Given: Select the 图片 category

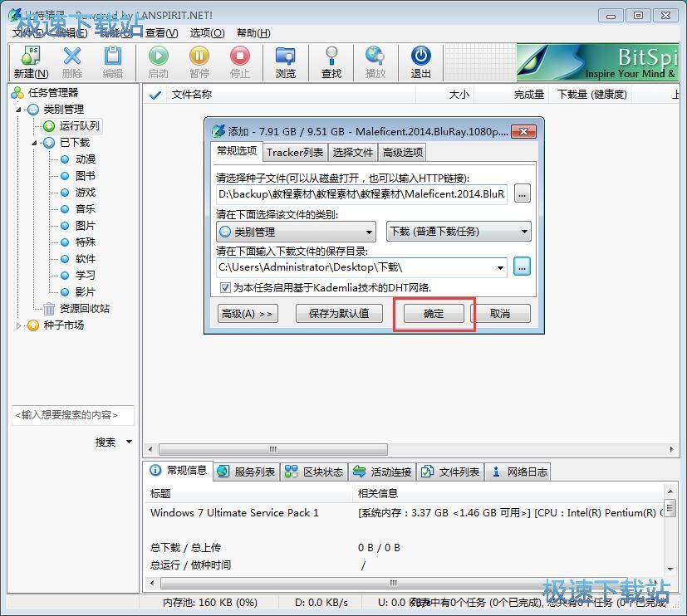Looking at the screenshot, I should pyautogui.click(x=86, y=226).
